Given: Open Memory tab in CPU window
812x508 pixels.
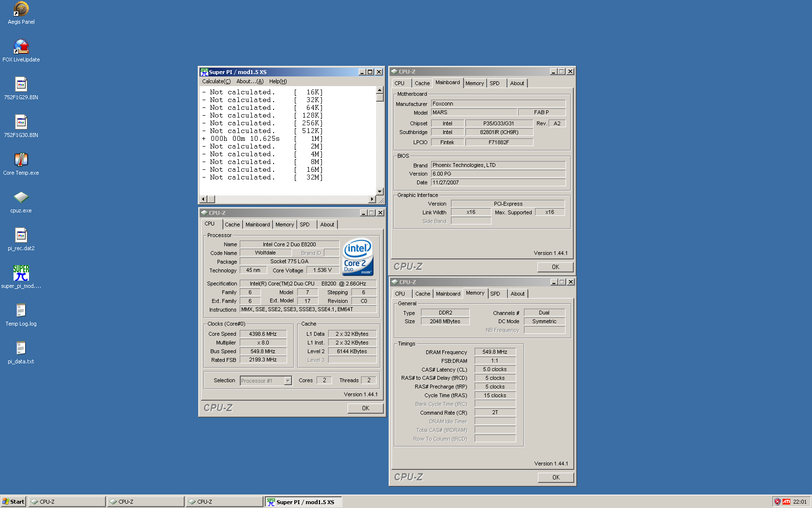Looking at the screenshot, I should pos(285,224).
